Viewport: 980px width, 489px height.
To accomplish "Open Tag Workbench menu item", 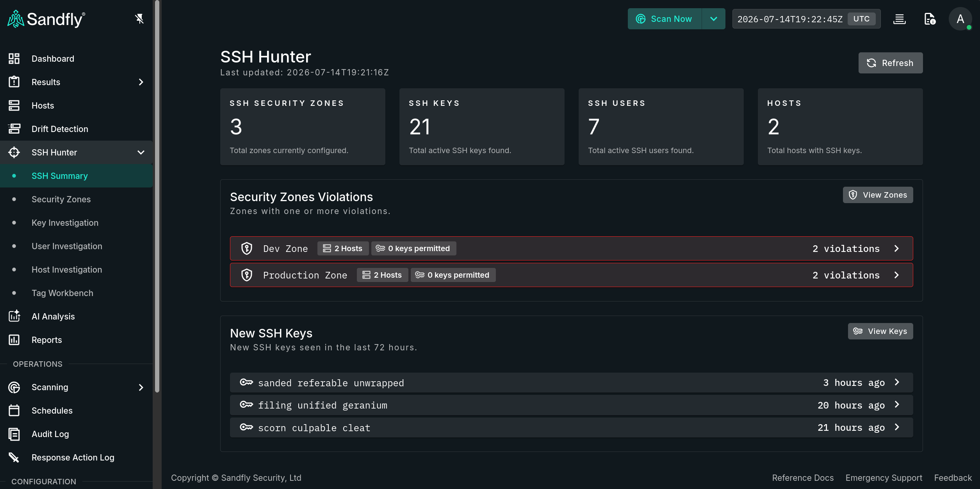I will tap(77, 293).
